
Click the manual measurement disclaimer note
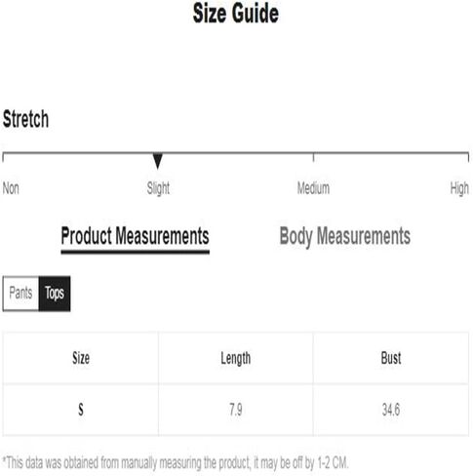tap(176, 462)
